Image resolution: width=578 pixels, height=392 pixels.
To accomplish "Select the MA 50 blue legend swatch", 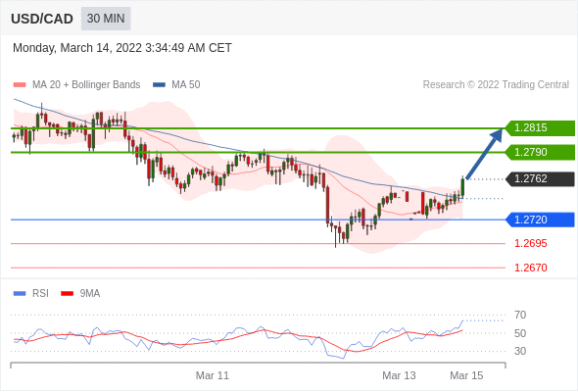I will click(159, 85).
